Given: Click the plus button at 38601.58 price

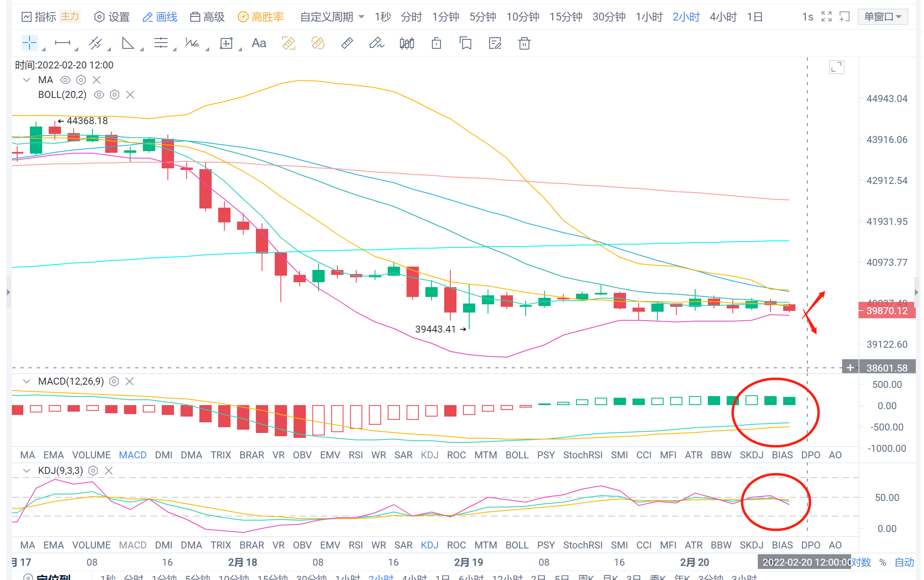Looking at the screenshot, I should (850, 367).
